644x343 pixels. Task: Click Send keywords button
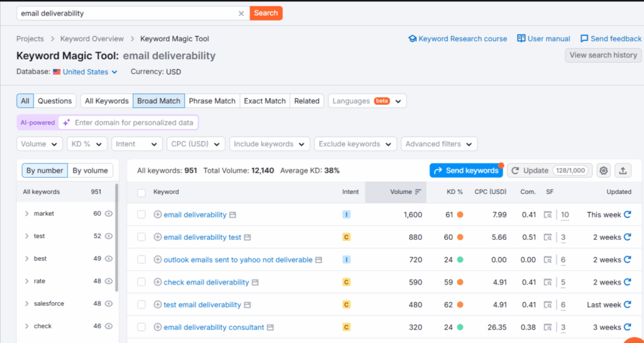[x=466, y=171]
